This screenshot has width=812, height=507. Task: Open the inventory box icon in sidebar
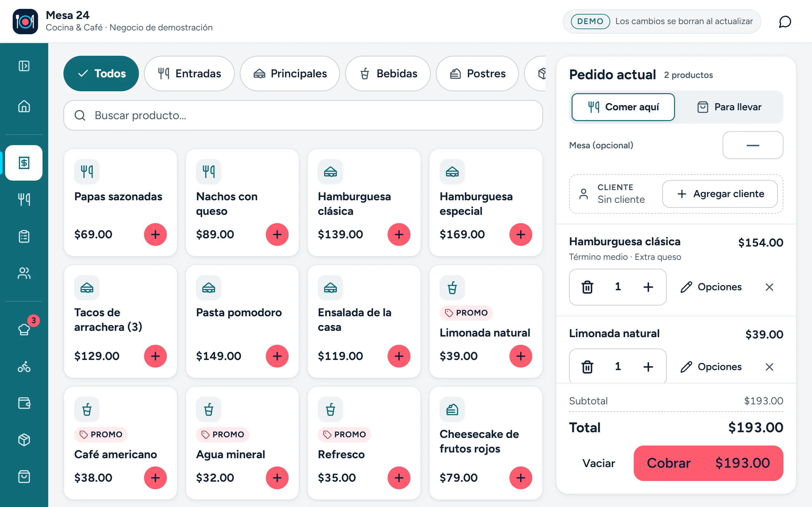click(24, 440)
